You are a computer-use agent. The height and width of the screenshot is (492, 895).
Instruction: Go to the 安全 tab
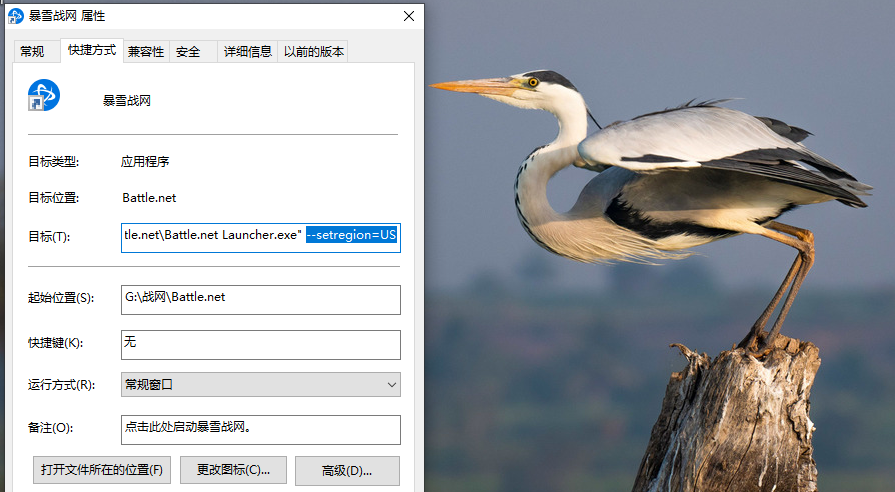tap(188, 52)
